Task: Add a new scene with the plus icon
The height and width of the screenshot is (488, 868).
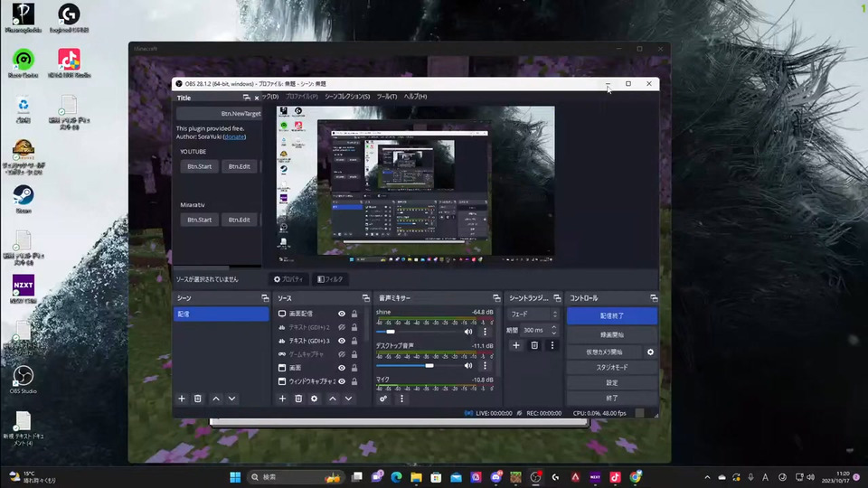Action: (182, 399)
